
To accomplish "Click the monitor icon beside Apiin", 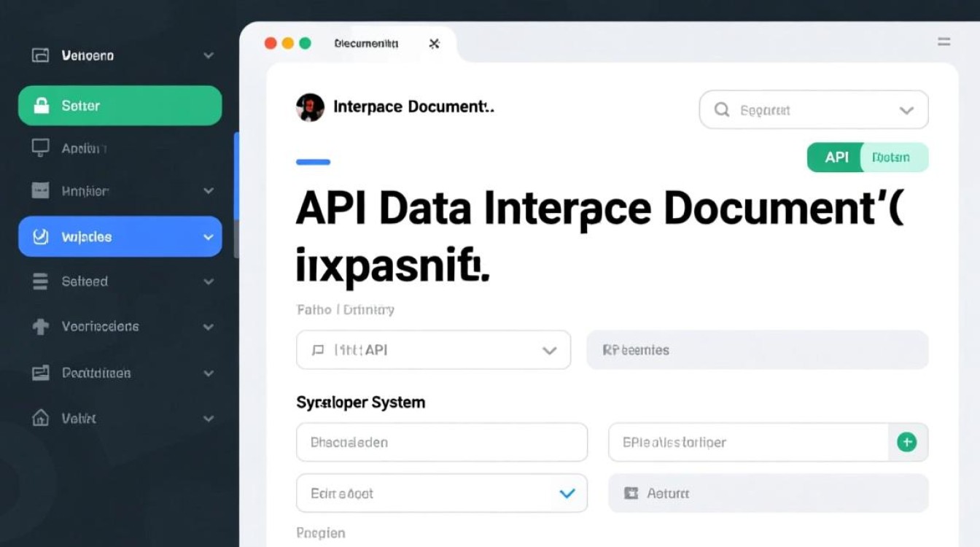I will pyautogui.click(x=41, y=148).
